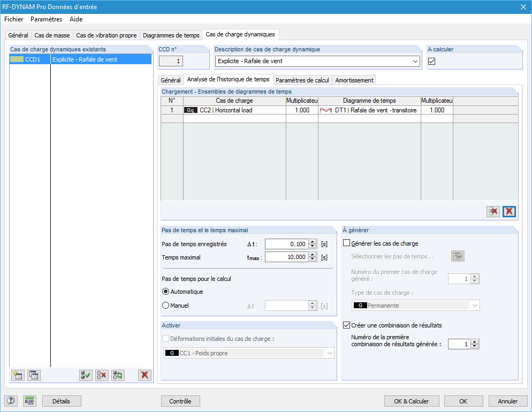
Task: Click the Détails button
Action: point(62,401)
